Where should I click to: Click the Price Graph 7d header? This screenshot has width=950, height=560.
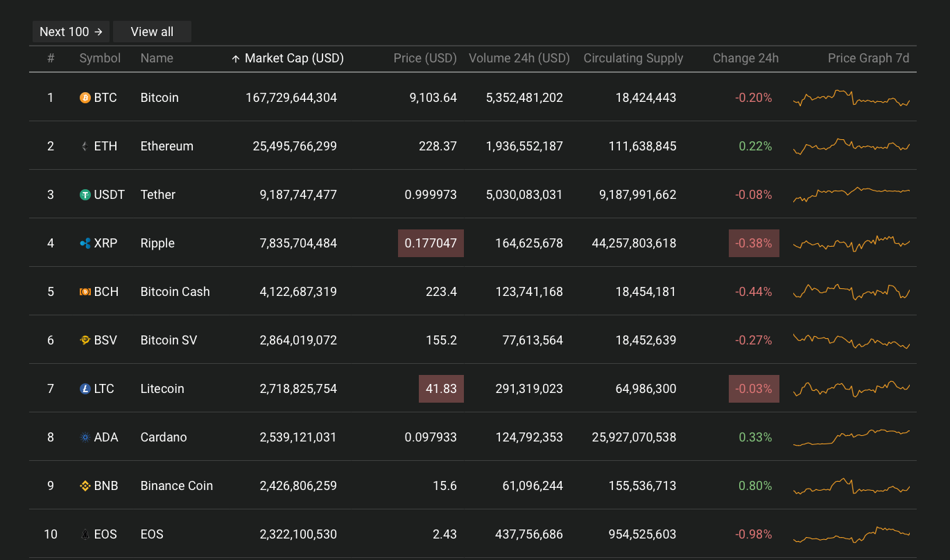(868, 58)
